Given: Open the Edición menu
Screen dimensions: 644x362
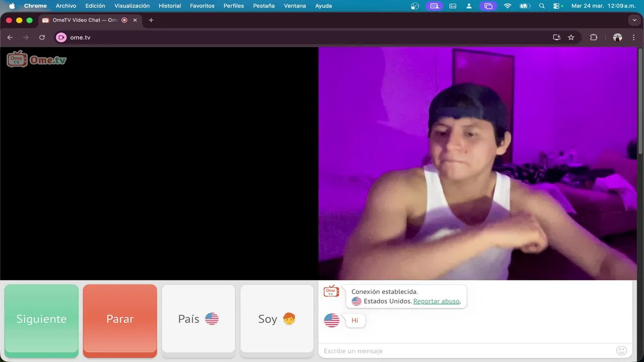Looking at the screenshot, I should point(95,6).
